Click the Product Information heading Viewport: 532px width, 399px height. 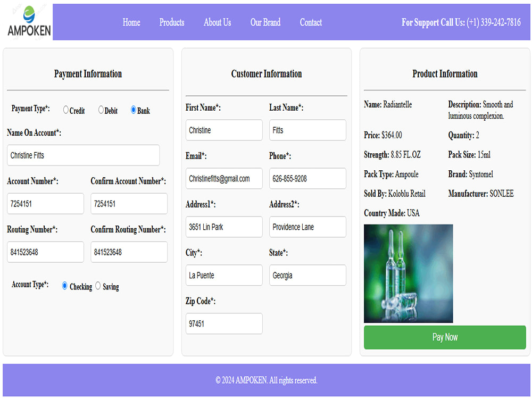pyautogui.click(x=445, y=73)
